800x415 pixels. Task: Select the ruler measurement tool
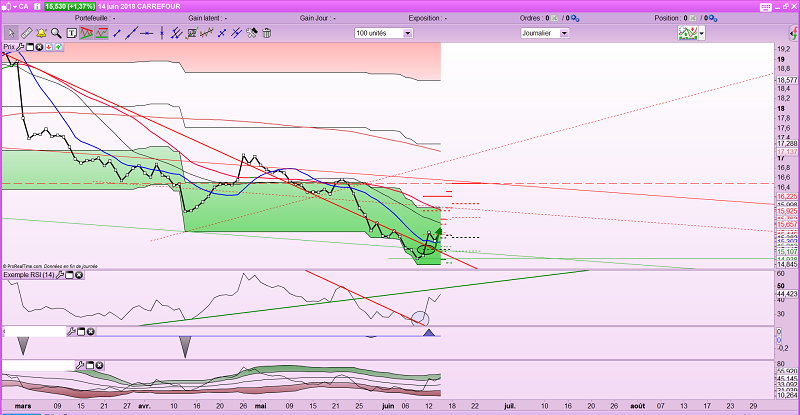point(26,33)
